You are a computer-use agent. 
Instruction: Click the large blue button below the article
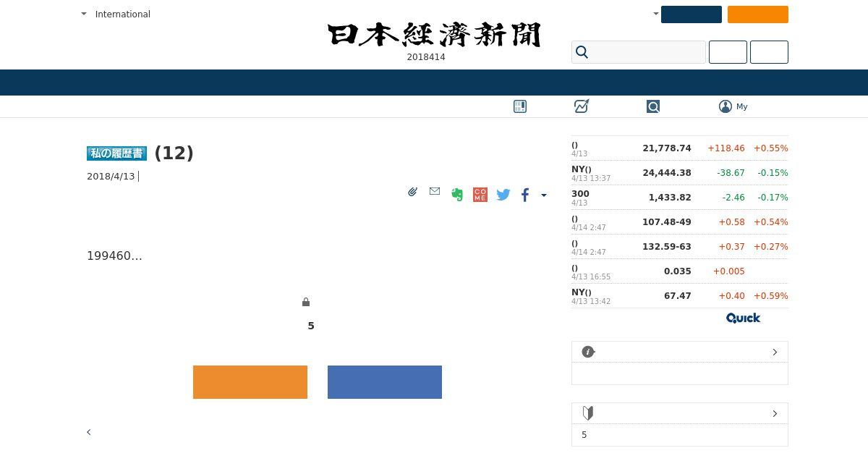click(385, 382)
